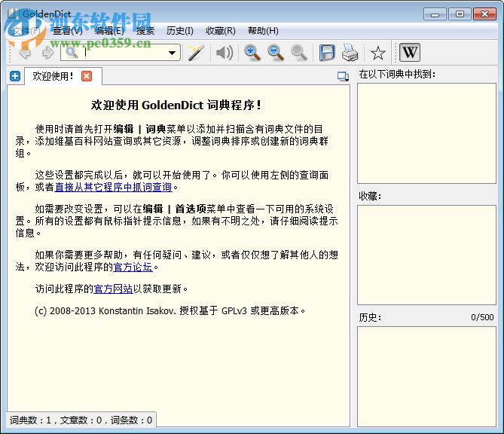Open the 官方论坛 link

[133, 267]
